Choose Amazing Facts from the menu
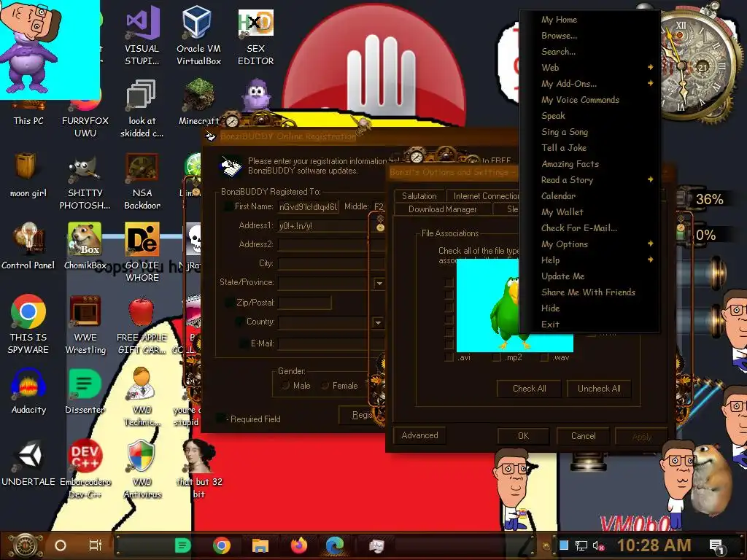Viewport: 747px width, 560px height. [x=570, y=164]
